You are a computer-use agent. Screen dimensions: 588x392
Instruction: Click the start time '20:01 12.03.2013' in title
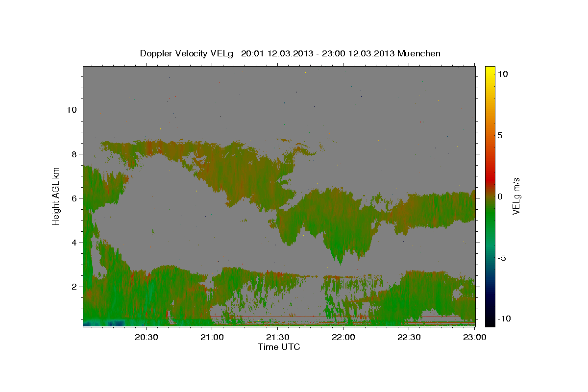pyautogui.click(x=277, y=53)
